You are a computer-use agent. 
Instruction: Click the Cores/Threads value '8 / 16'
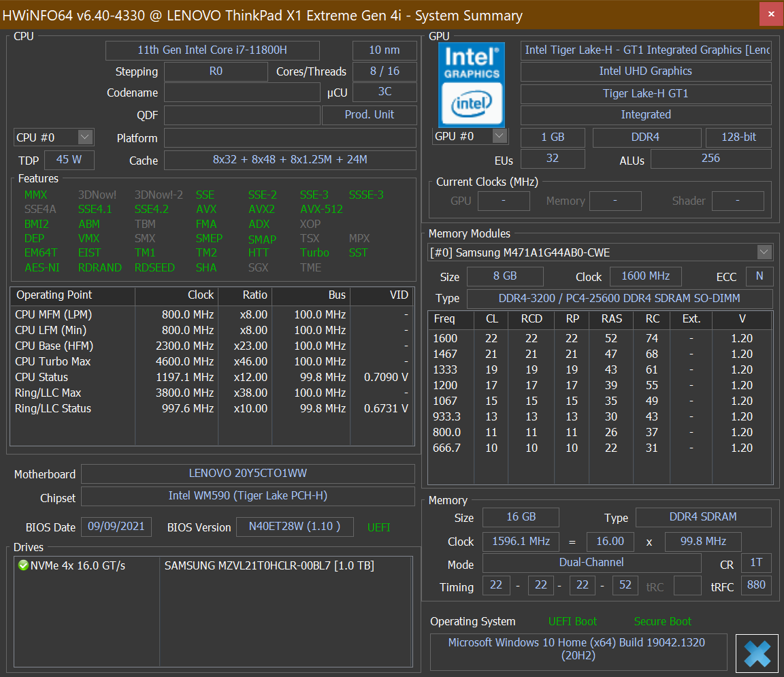[x=385, y=71]
